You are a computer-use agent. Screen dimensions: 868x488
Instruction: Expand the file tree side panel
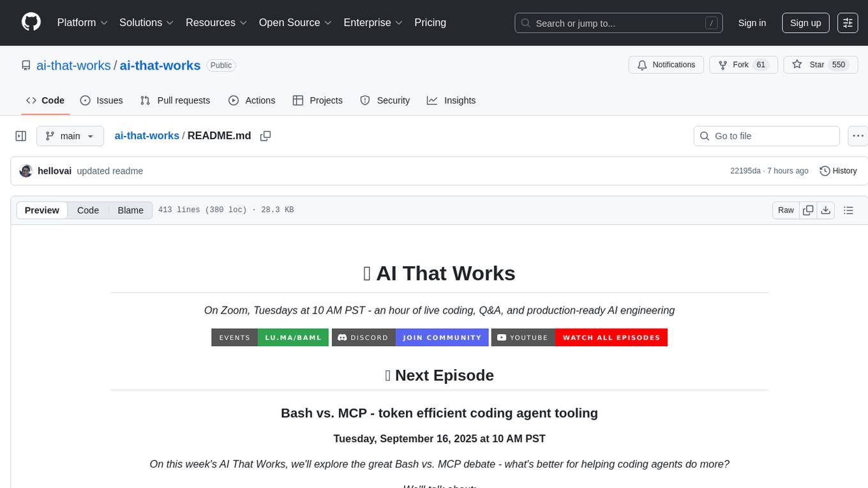coord(21,136)
